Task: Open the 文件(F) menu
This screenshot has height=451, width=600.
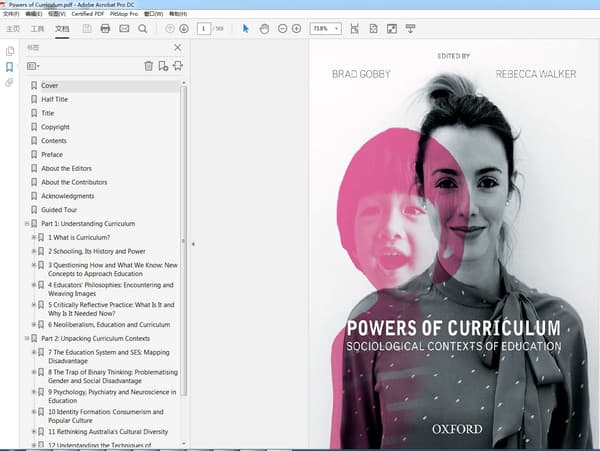Action: 11,14
